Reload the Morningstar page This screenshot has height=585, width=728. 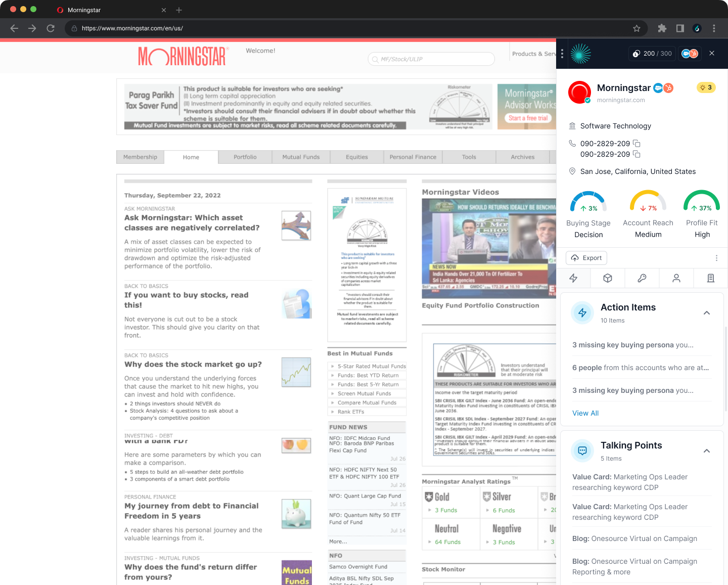51,28
